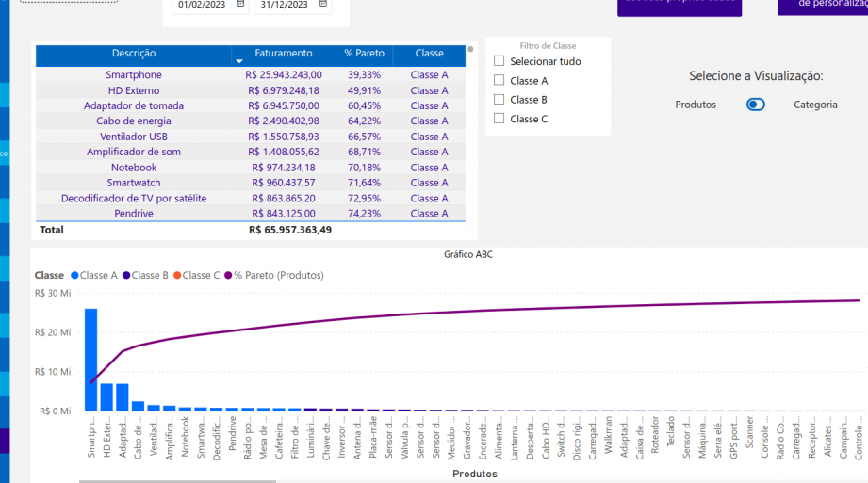Image resolution: width=868 pixels, height=483 pixels.
Task: Open the start date calendar picker icon
Action: pos(240,4)
